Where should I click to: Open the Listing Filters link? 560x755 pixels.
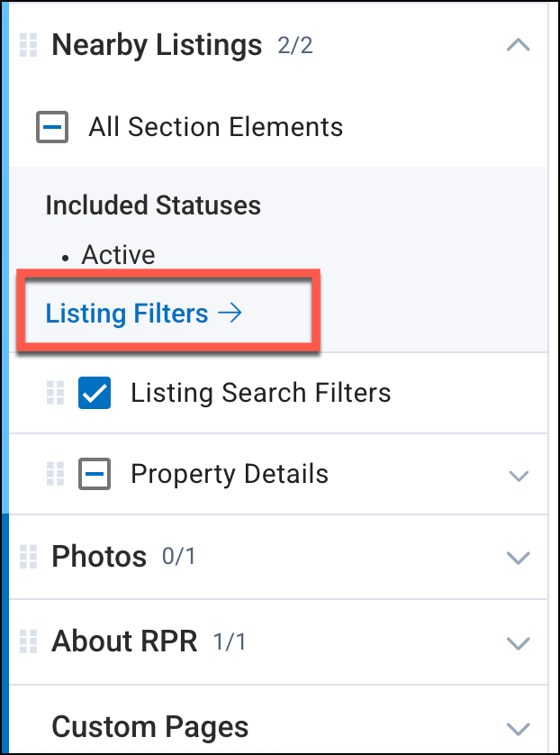click(x=127, y=314)
